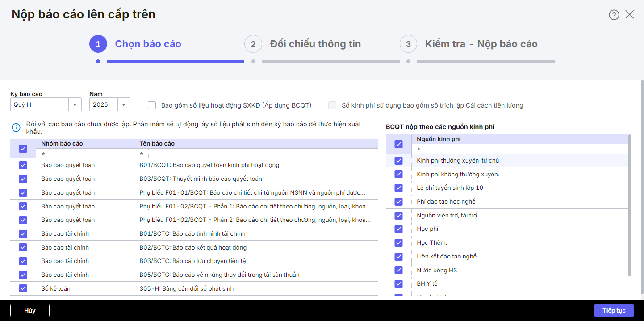Expand the Năm year dropdown
The height and width of the screenshot is (321, 644).
124,104
